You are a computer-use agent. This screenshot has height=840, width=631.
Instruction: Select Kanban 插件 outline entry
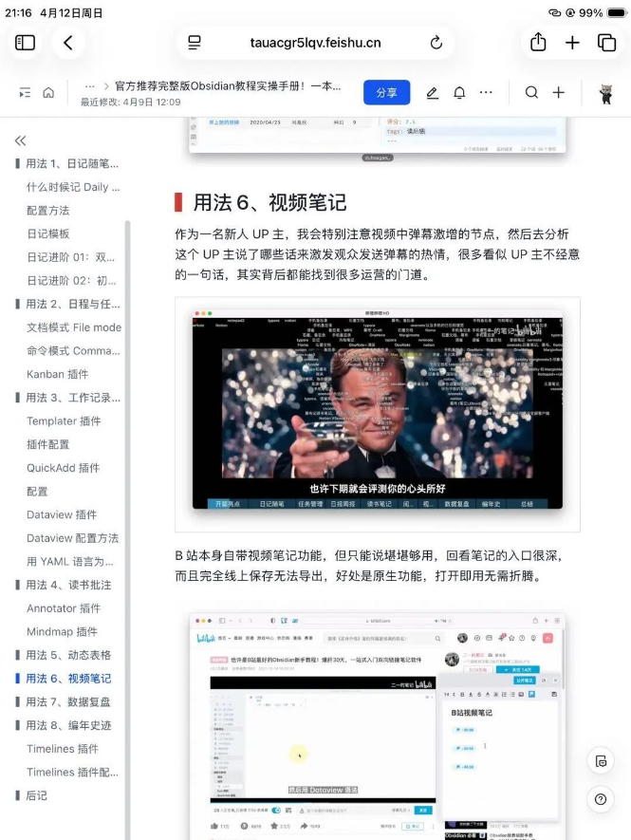[x=58, y=374]
